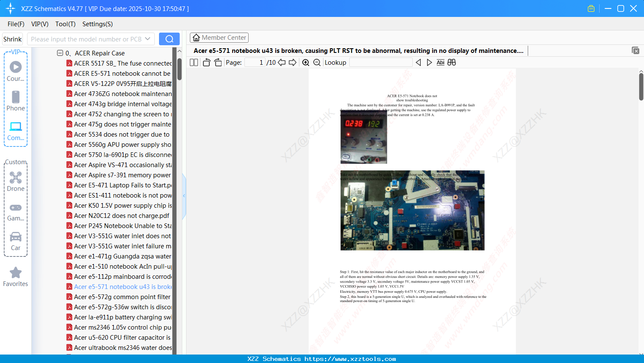The height and width of the screenshot is (363, 644).
Task: Click the blue search magnifier button
Action: [169, 39]
